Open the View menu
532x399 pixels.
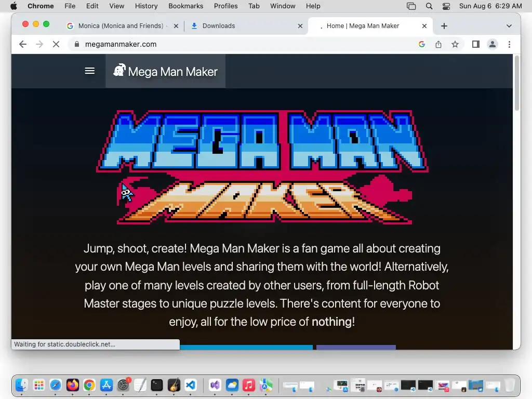117,6
